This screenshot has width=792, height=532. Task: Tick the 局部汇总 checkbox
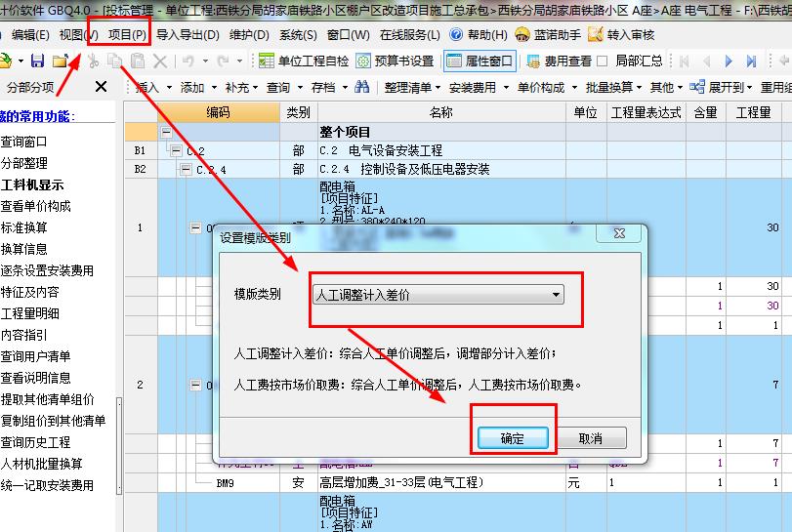tap(603, 61)
